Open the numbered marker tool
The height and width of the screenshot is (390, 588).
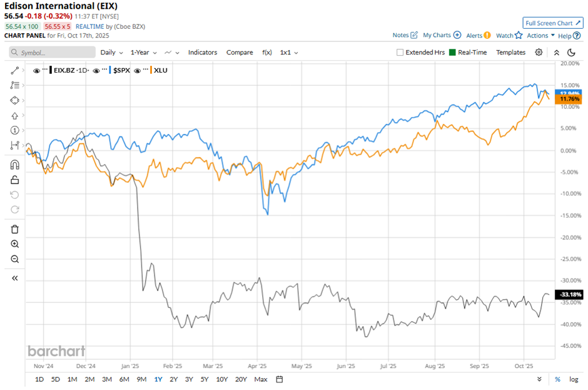coord(14,130)
